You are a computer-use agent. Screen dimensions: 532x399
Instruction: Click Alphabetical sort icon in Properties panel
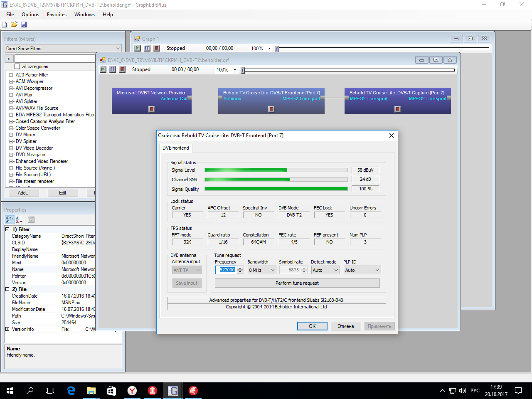pyautogui.click(x=19, y=219)
